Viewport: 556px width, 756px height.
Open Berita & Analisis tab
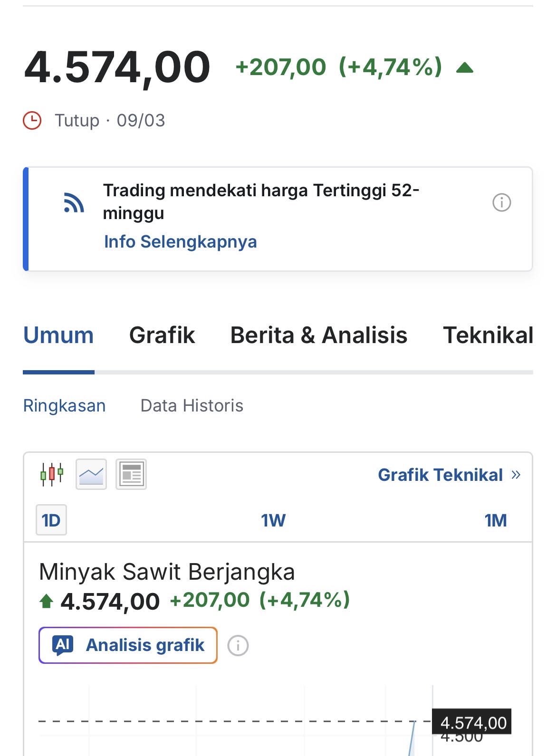point(319,335)
